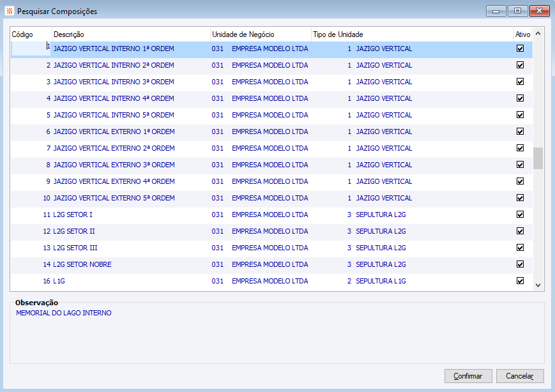The height and width of the screenshot is (392, 555).
Task: Click code 12 in the Código column
Action: click(47, 231)
